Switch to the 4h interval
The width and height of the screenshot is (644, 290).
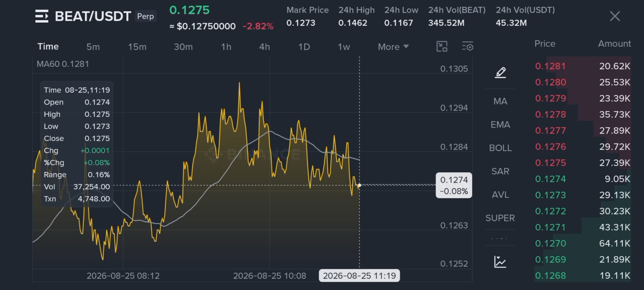(265, 47)
